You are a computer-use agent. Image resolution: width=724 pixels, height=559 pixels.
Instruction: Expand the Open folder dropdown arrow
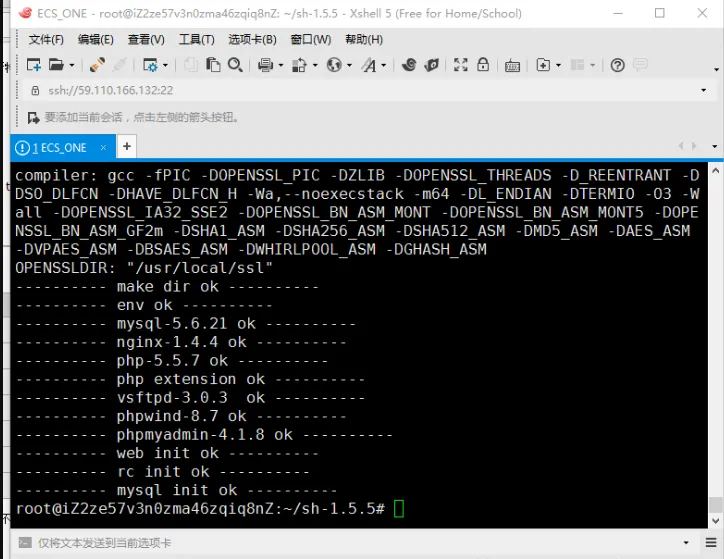click(72, 66)
